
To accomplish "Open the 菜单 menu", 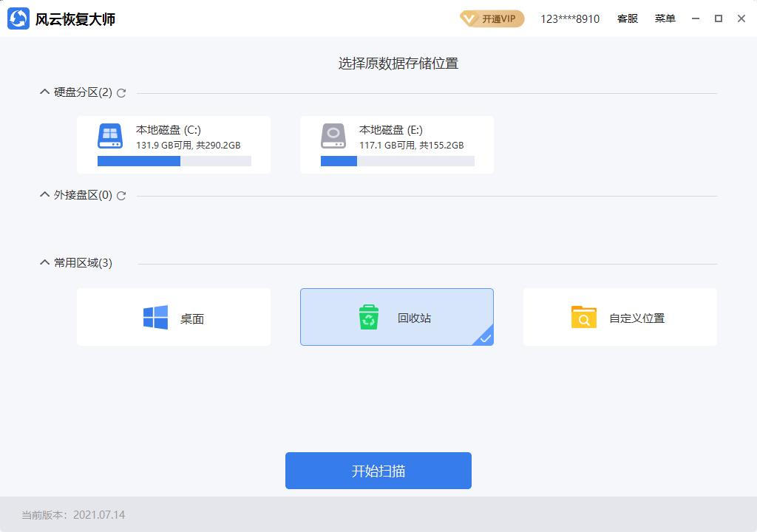I will tap(665, 18).
